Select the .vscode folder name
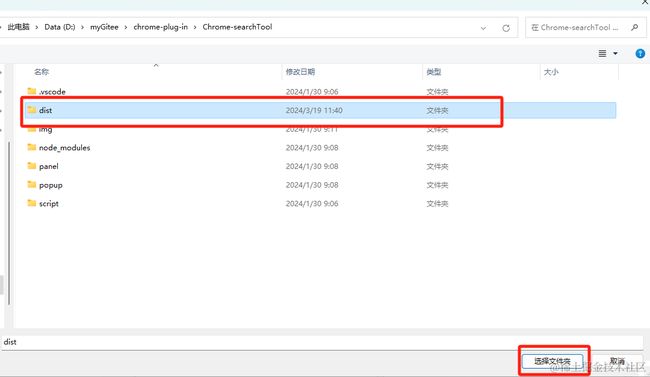The width and height of the screenshot is (650, 377). click(52, 92)
